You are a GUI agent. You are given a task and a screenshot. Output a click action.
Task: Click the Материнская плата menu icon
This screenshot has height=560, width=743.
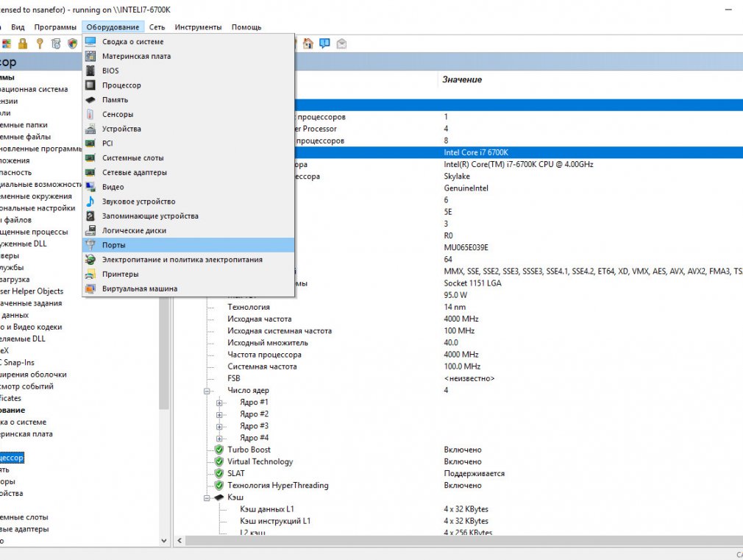point(90,56)
